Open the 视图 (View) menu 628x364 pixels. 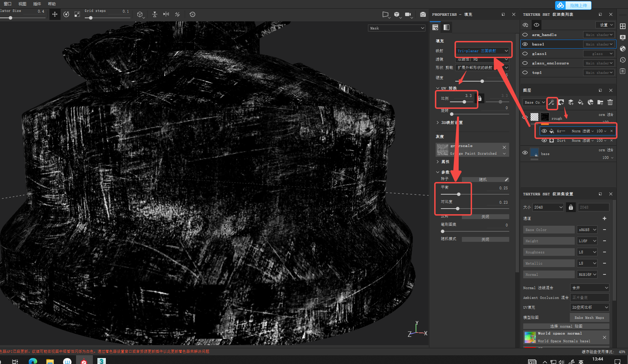(x=22, y=4)
